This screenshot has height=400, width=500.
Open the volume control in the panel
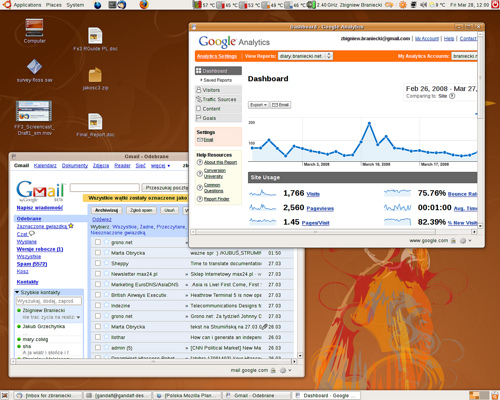click(423, 5)
